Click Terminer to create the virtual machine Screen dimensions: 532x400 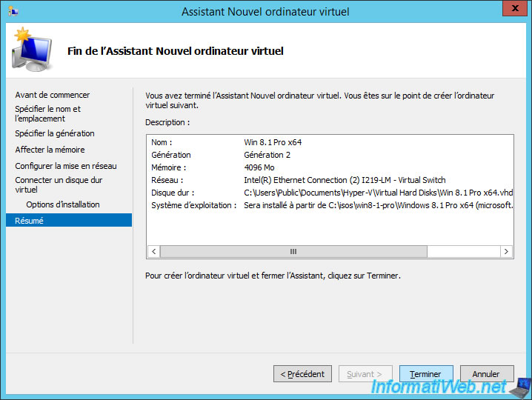(x=425, y=374)
